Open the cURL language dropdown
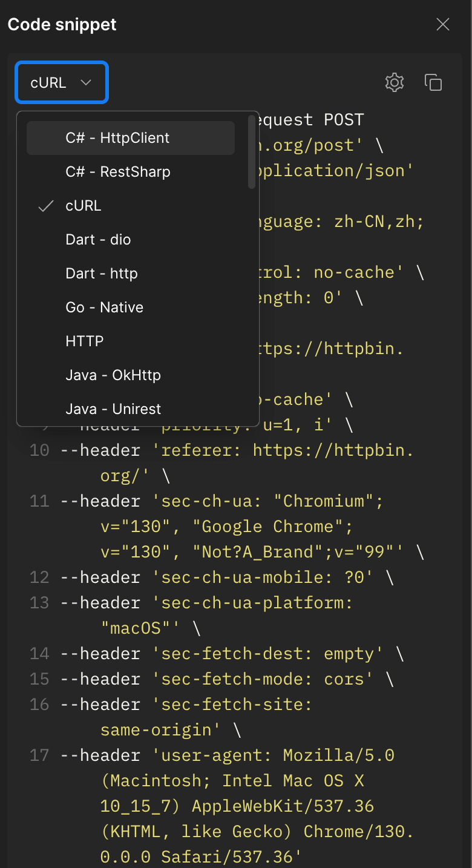Viewport: 472px width, 868px height. (61, 82)
